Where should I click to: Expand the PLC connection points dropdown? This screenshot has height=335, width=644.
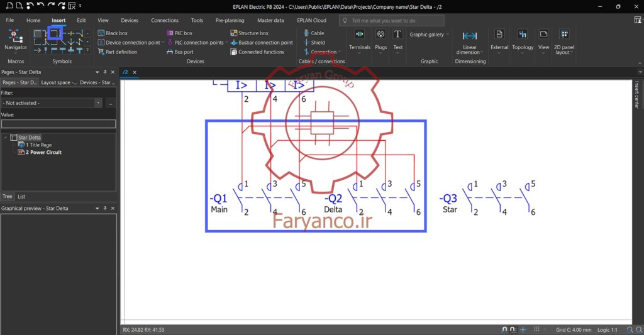226,42
